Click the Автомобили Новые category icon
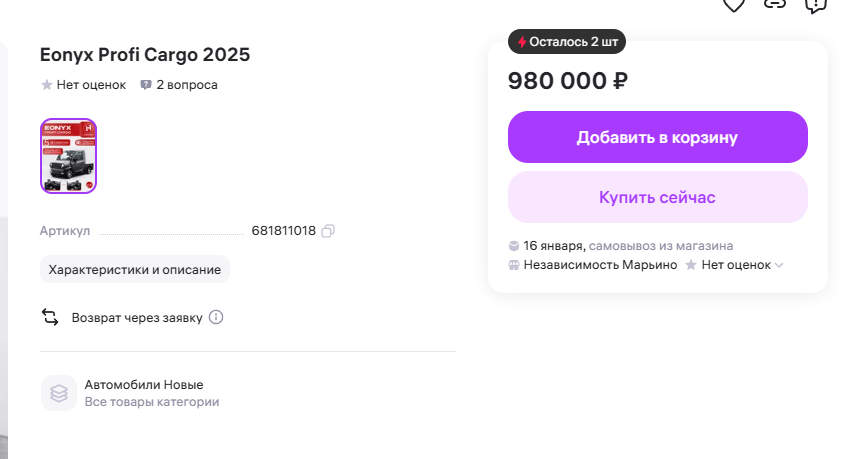847x459 pixels. (59, 393)
